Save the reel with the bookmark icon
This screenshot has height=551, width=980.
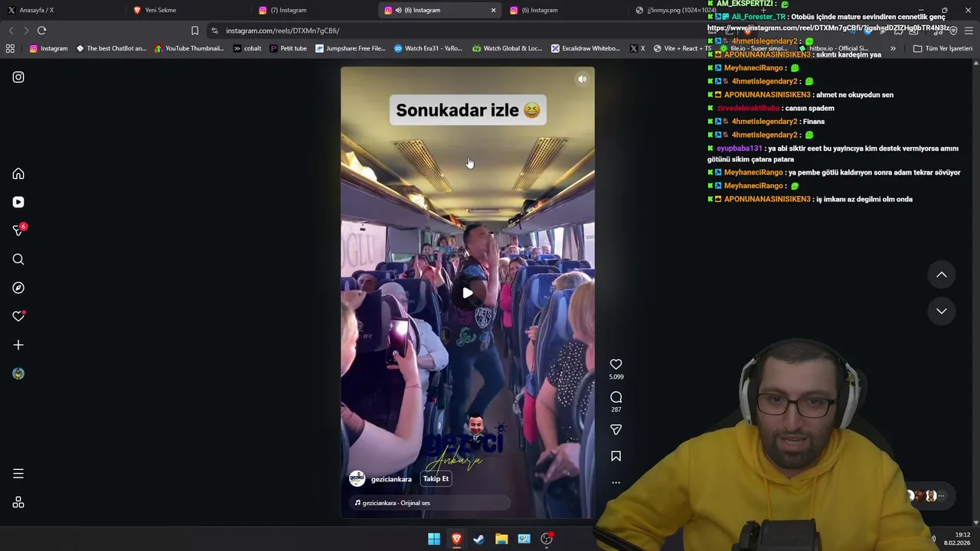(x=616, y=456)
